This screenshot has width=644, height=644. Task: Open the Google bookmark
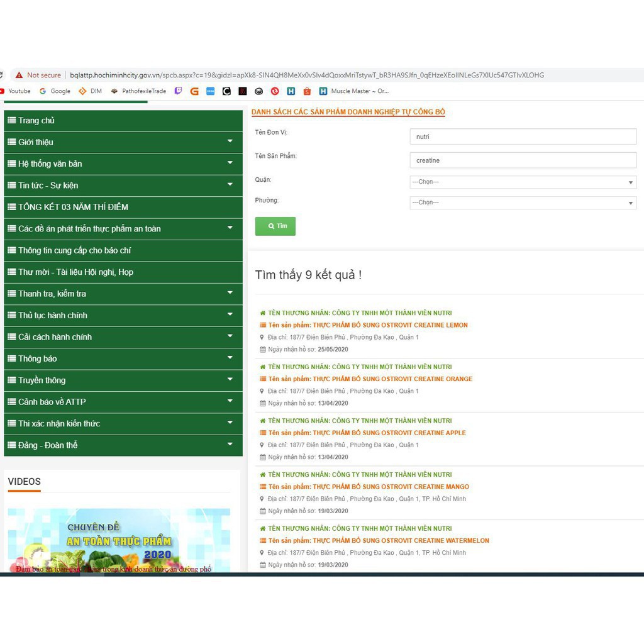[55, 91]
